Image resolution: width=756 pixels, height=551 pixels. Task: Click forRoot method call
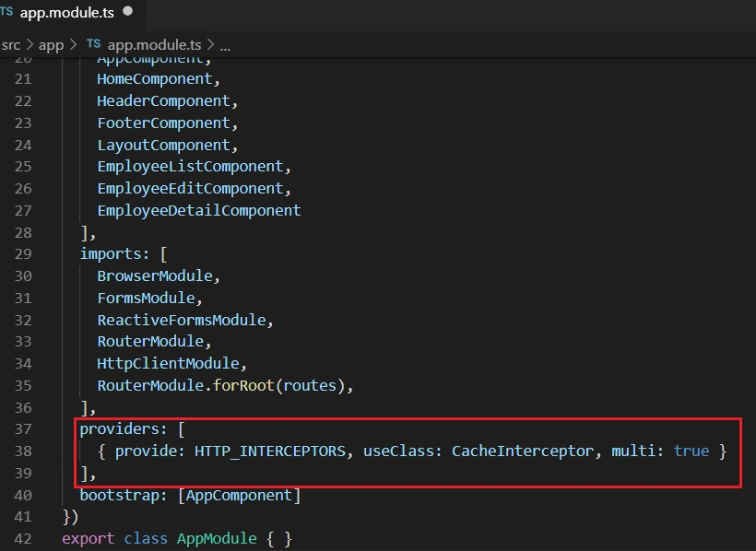243,386
